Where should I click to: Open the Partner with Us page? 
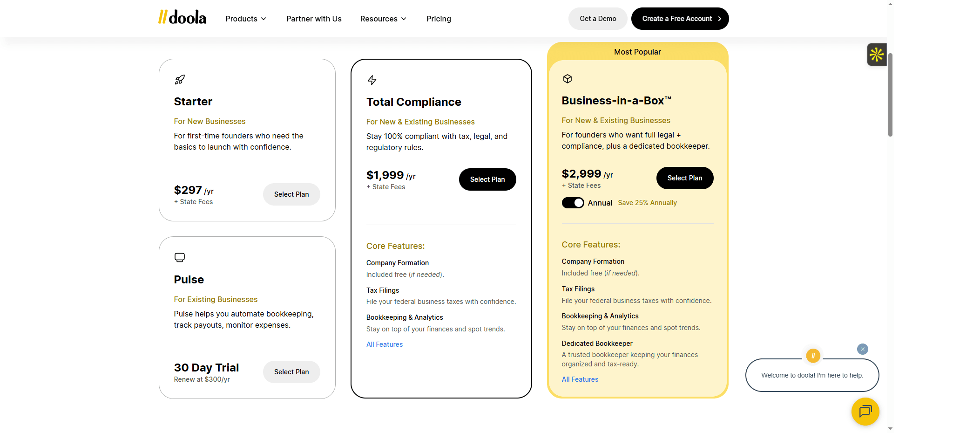click(x=314, y=19)
